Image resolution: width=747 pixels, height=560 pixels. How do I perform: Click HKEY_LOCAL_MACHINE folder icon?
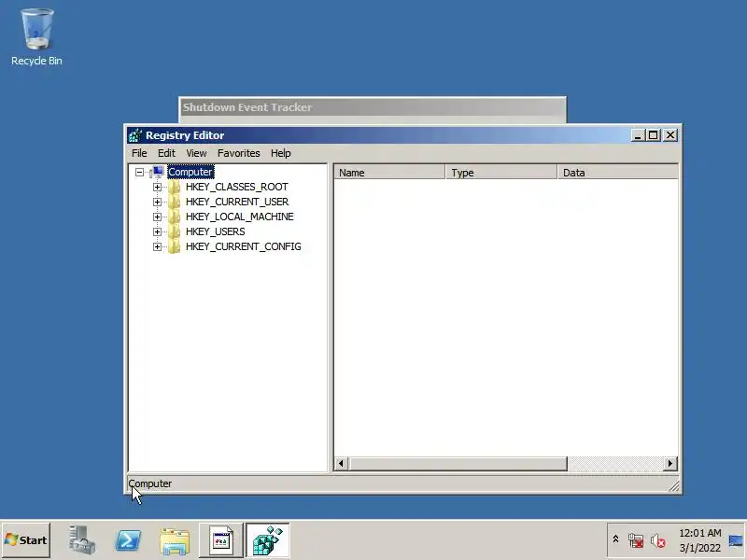pos(174,217)
